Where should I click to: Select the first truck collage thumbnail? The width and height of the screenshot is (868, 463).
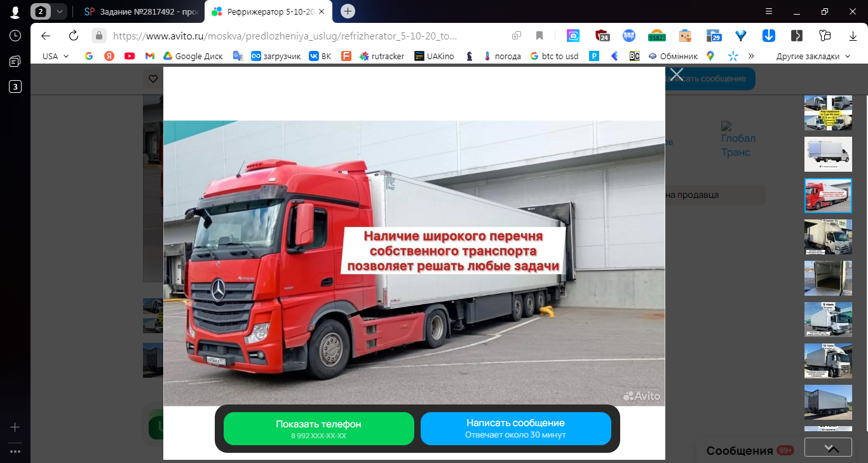coord(827,113)
